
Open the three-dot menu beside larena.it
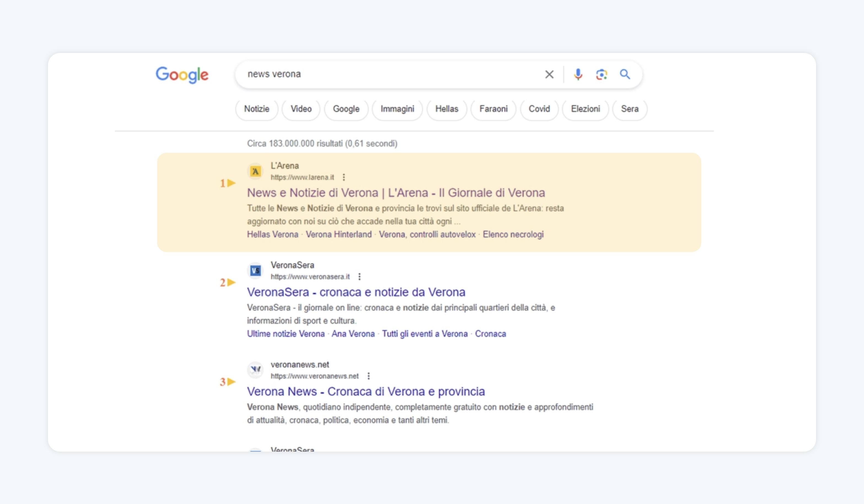344,177
